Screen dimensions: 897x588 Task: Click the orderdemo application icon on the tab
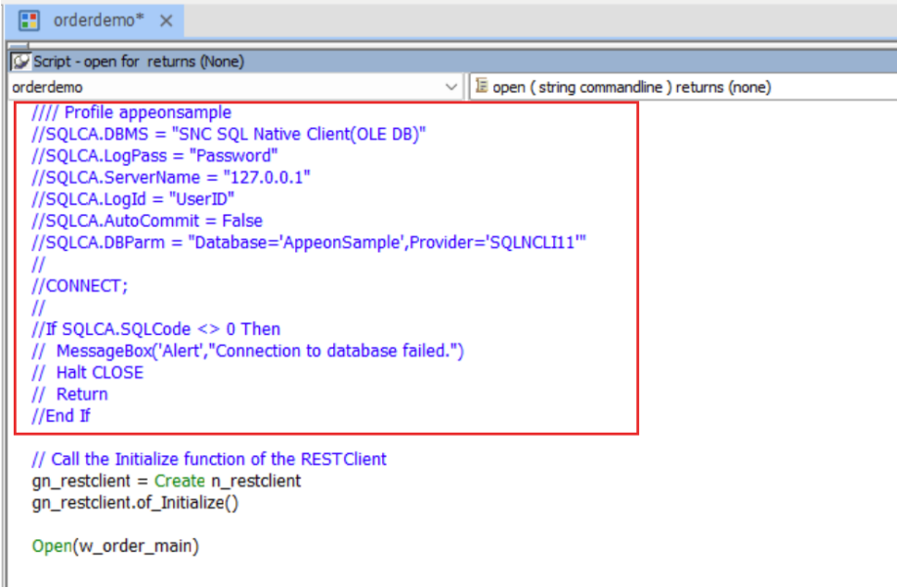[x=28, y=21]
